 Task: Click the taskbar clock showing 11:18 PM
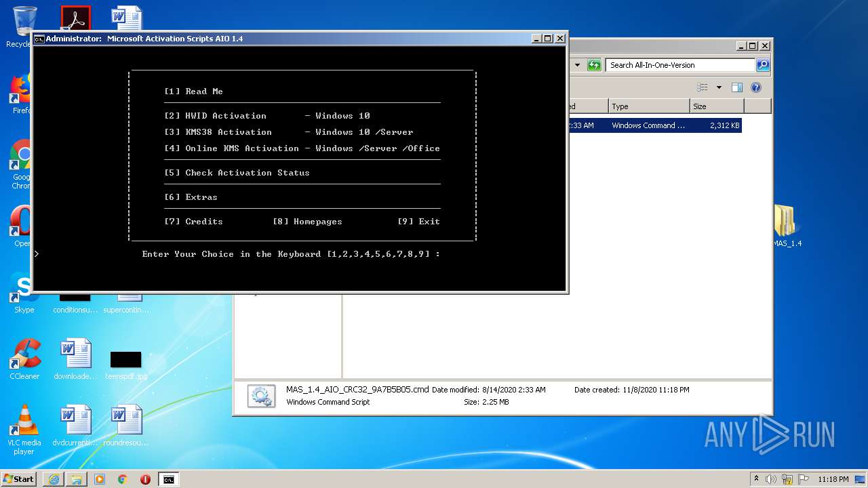pyautogui.click(x=833, y=479)
